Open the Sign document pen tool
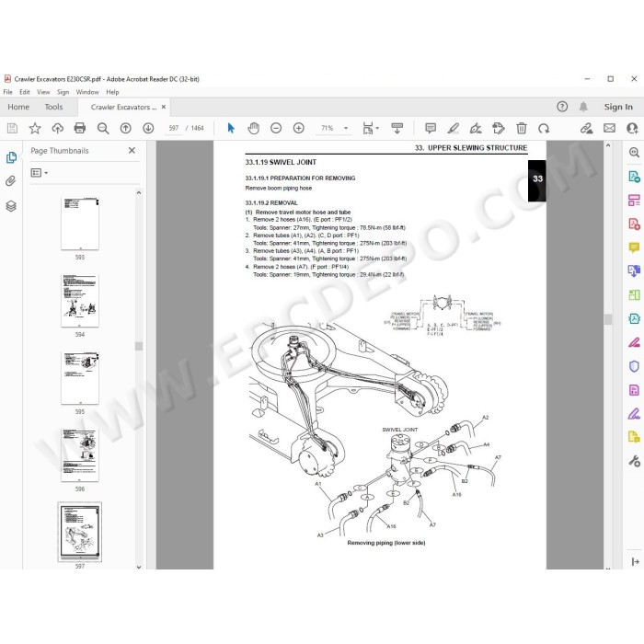 tap(476, 129)
